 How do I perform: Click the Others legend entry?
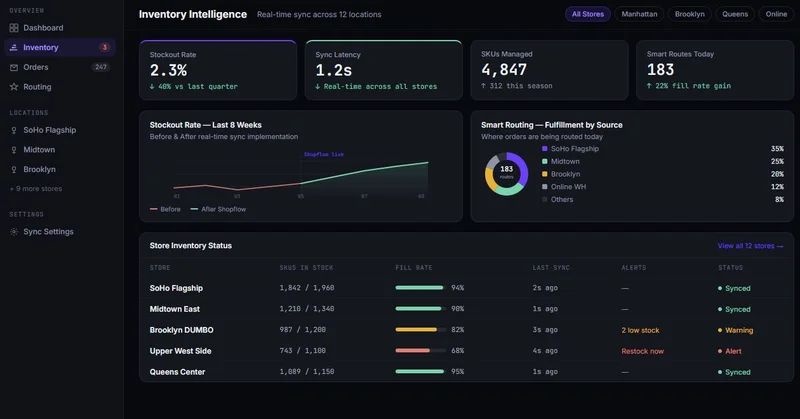click(557, 200)
